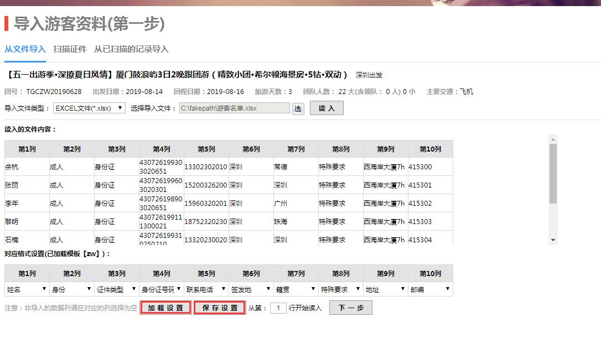The height and width of the screenshot is (364, 601).
Task: Click the scroll down arrow of file content
Action: (553, 240)
